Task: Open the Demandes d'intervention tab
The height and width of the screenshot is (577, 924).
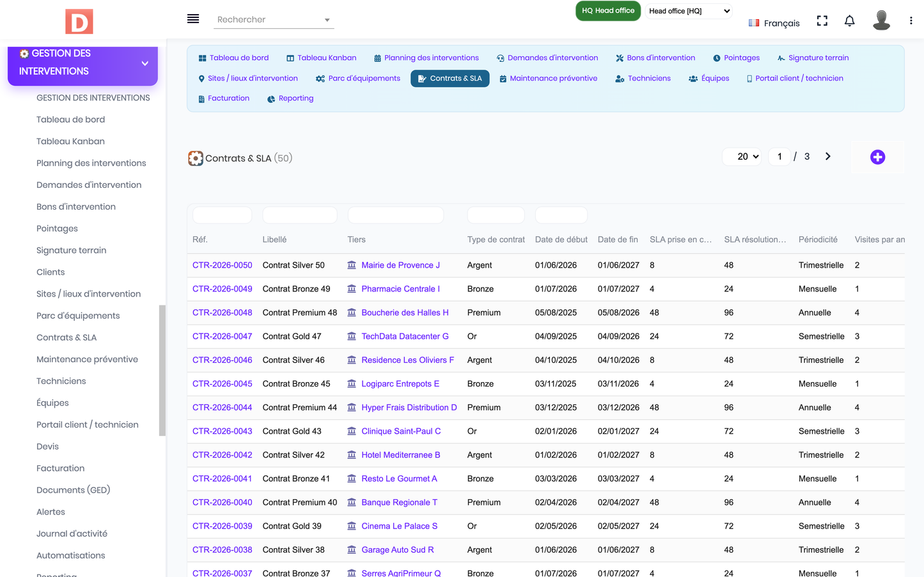Action: point(547,58)
